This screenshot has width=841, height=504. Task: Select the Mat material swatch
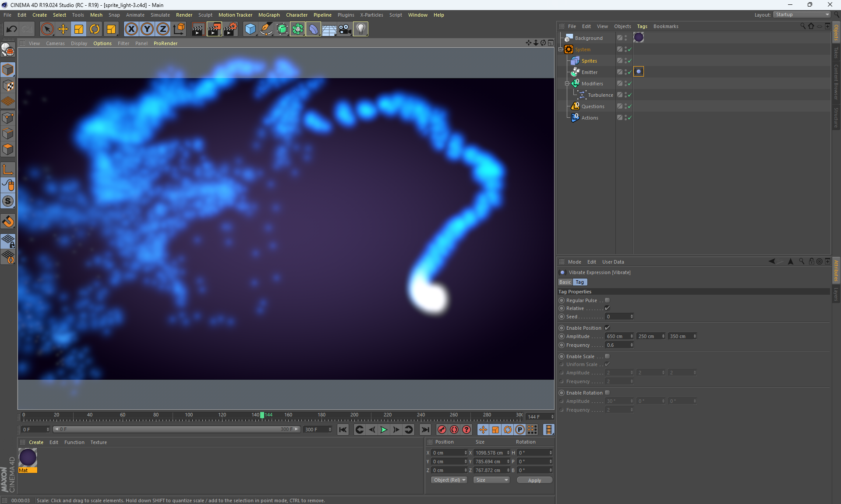[x=28, y=458]
